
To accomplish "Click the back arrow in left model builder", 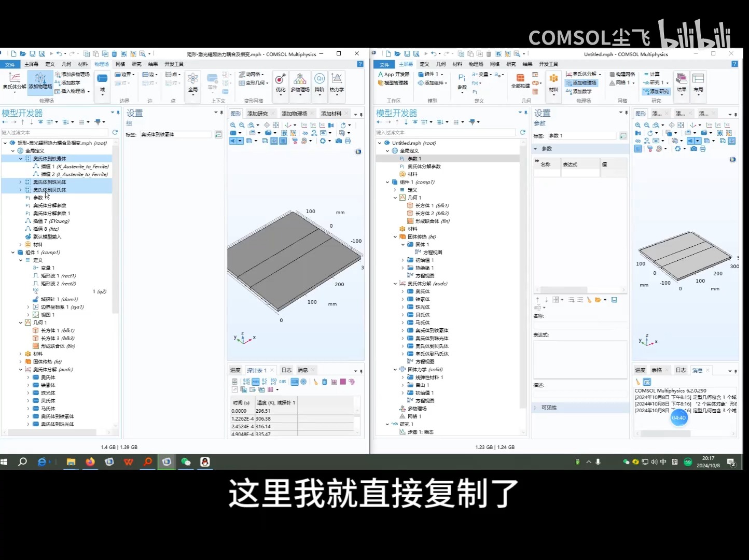I will click(5, 122).
